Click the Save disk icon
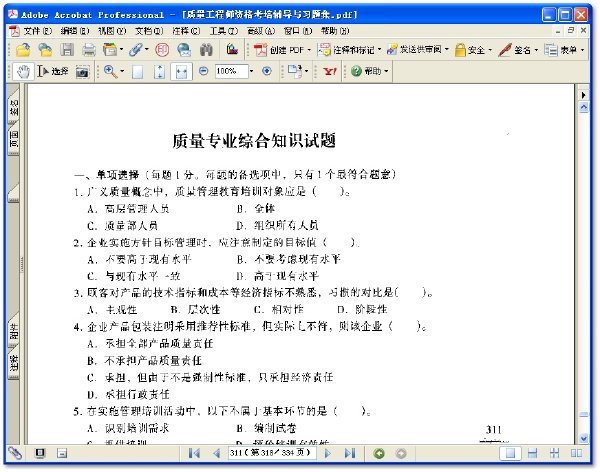 pyautogui.click(x=67, y=50)
